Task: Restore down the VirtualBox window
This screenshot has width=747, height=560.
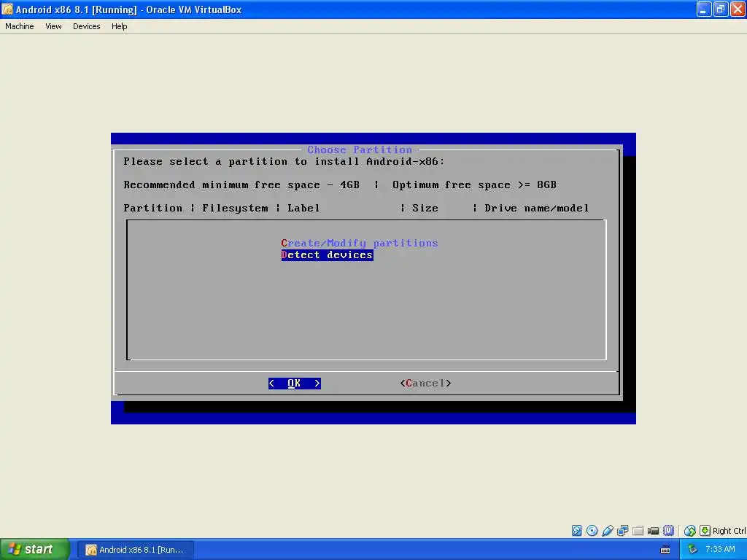Action: (x=721, y=9)
